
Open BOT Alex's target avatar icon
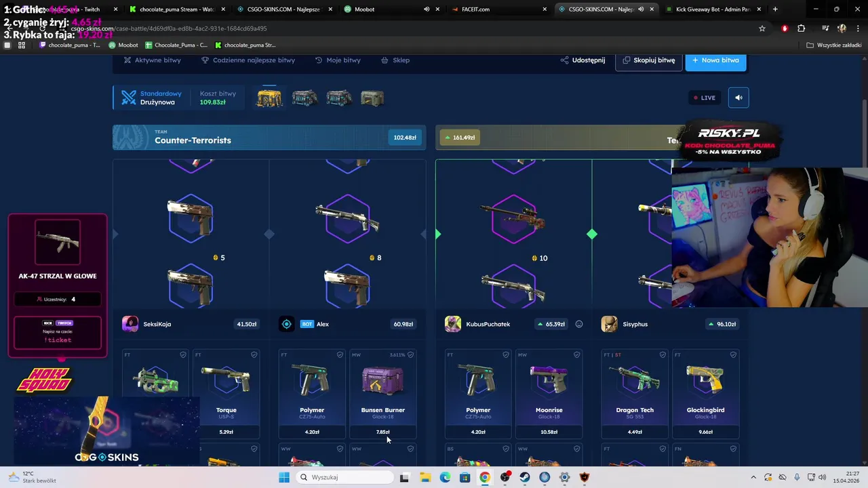[287, 324]
